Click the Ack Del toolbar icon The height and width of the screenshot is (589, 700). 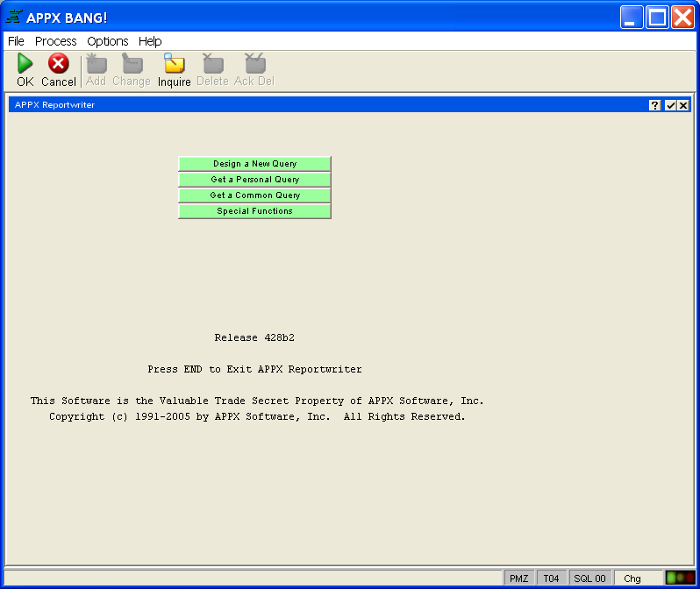[x=255, y=63]
